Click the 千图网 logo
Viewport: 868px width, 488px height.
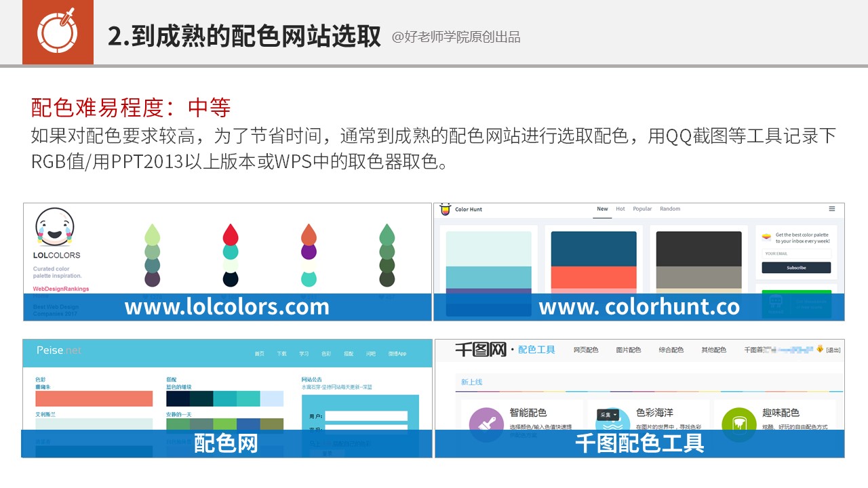(x=481, y=350)
